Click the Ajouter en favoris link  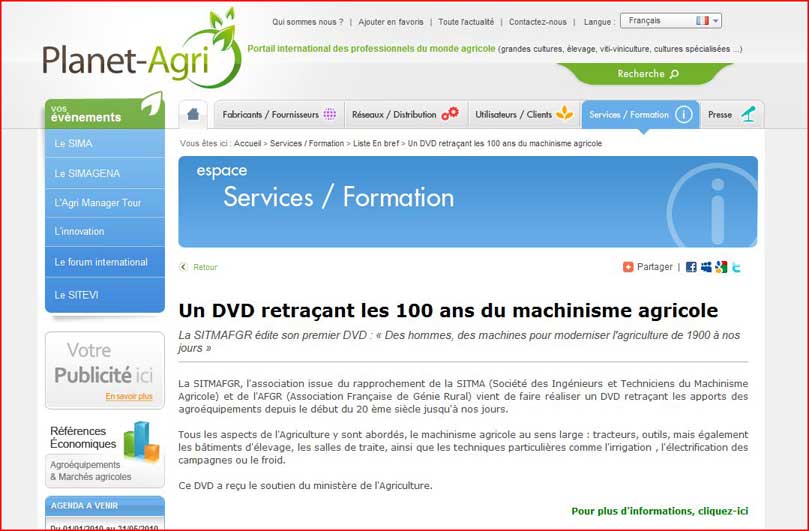[x=391, y=22]
